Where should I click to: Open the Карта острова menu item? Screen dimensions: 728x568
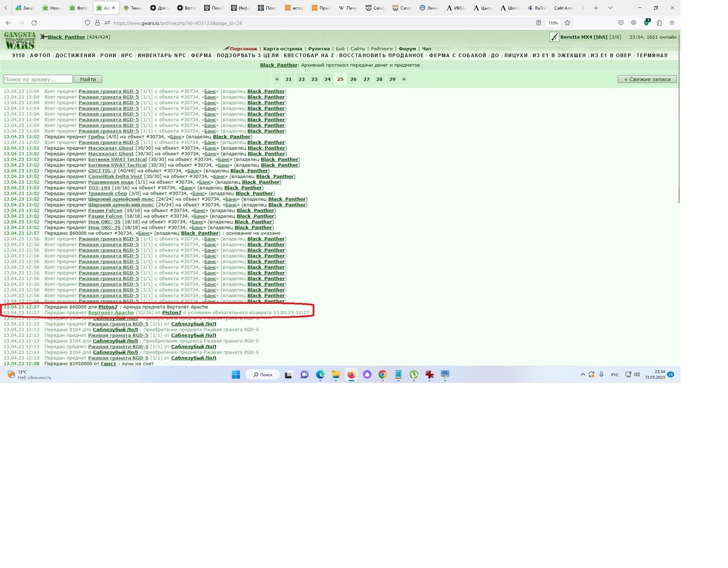click(283, 49)
